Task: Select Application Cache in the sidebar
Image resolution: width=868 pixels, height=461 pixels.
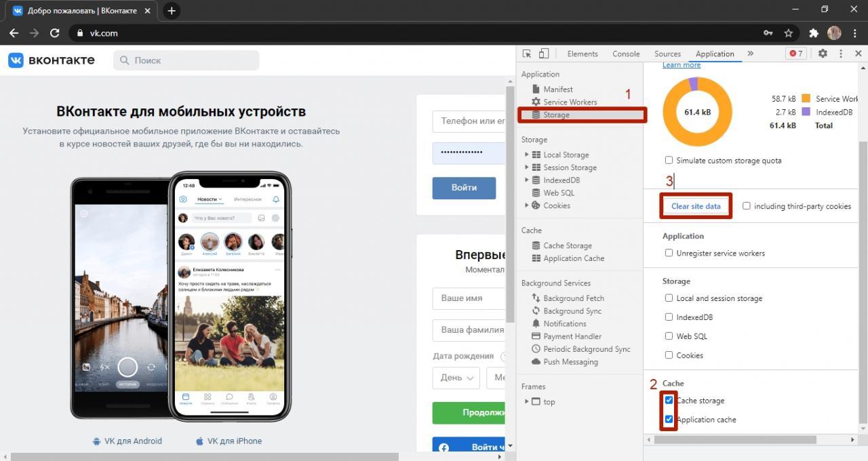Action: point(574,258)
